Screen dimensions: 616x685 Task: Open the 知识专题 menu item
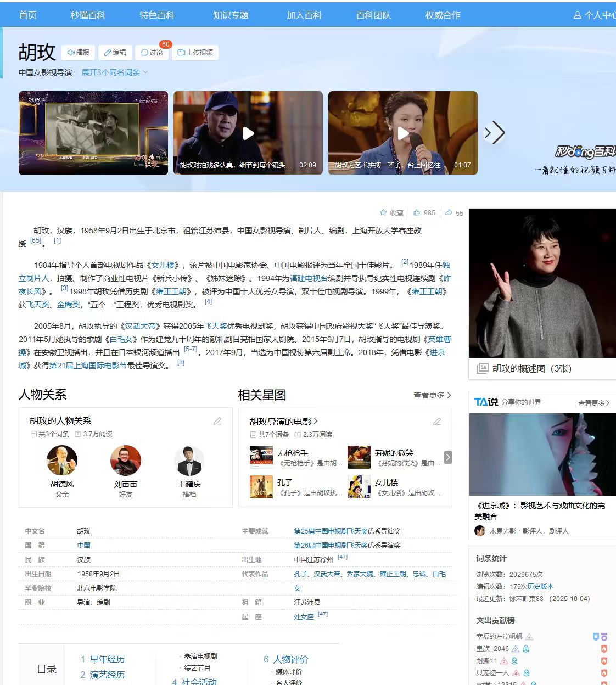point(231,15)
